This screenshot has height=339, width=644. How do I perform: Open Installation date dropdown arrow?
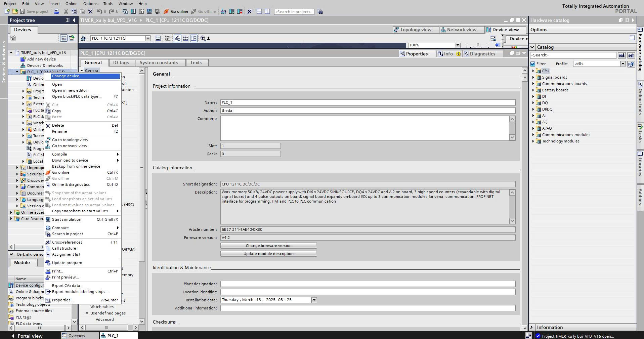tap(314, 300)
